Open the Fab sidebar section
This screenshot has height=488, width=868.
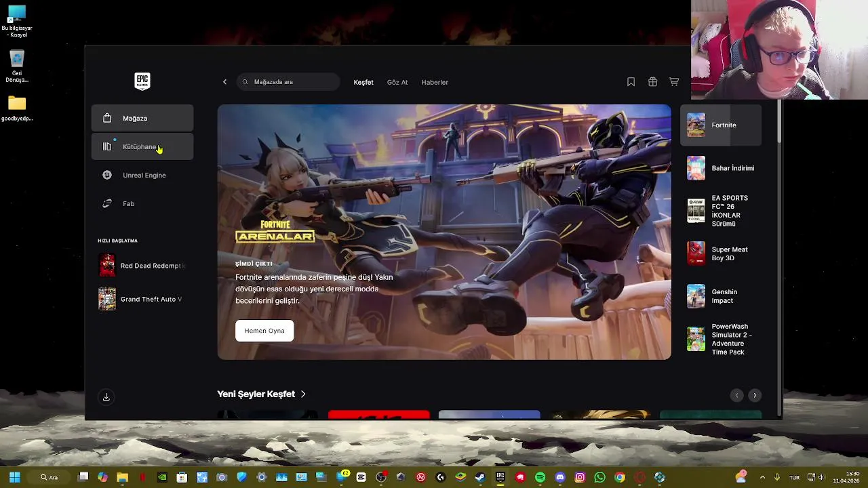142,203
